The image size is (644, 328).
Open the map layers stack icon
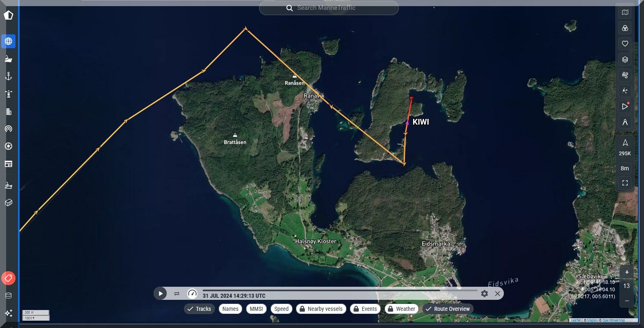click(625, 60)
